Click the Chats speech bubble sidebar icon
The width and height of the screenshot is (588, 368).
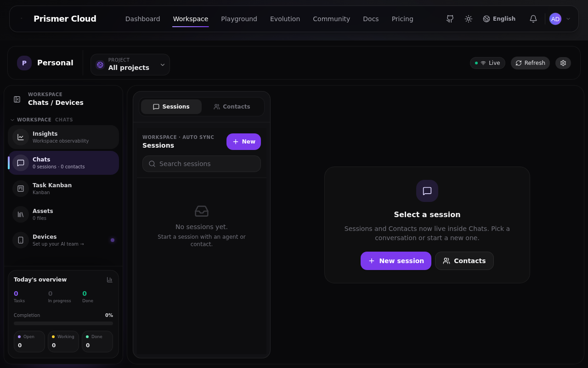(x=21, y=163)
